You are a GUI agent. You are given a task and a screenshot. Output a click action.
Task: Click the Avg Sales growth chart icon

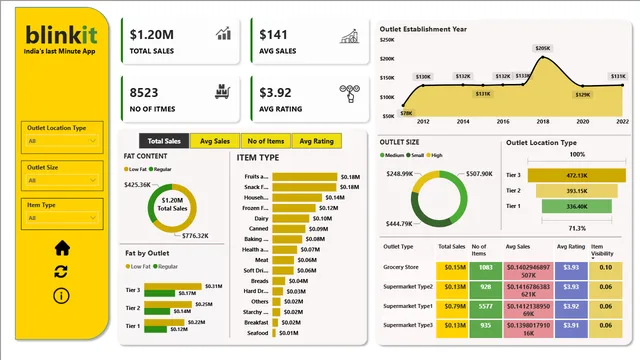[x=350, y=36]
